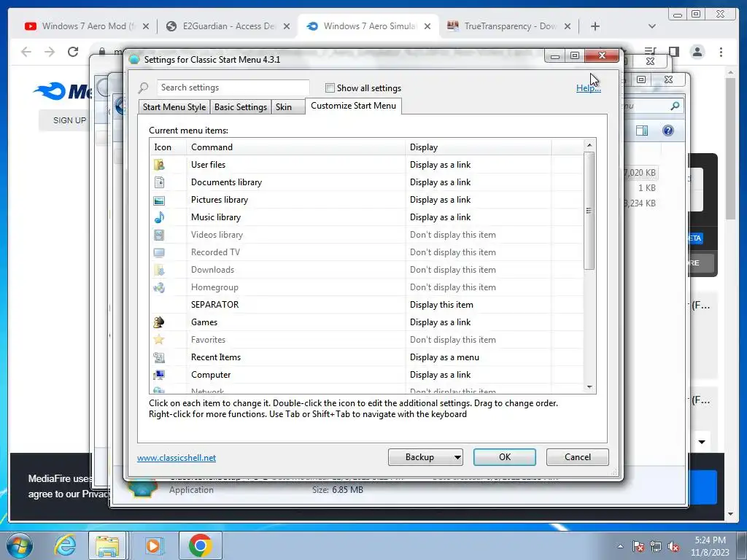Focus the Search settings field
The image size is (747, 560).
point(233,87)
